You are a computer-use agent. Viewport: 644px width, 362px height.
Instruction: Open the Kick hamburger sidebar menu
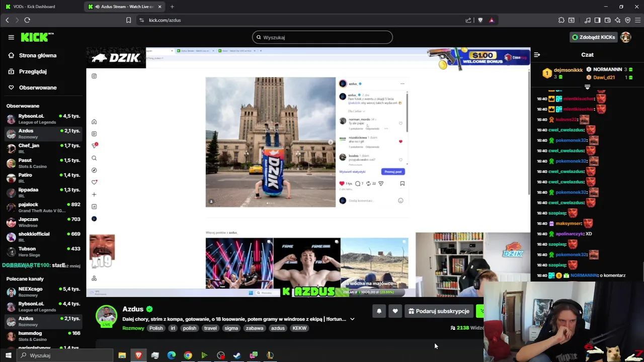11,37
